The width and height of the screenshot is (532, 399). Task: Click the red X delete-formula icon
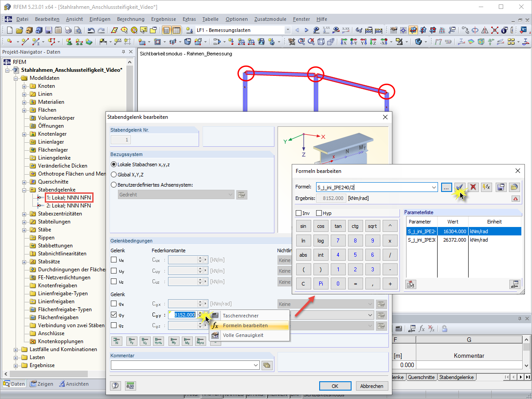[473, 187]
